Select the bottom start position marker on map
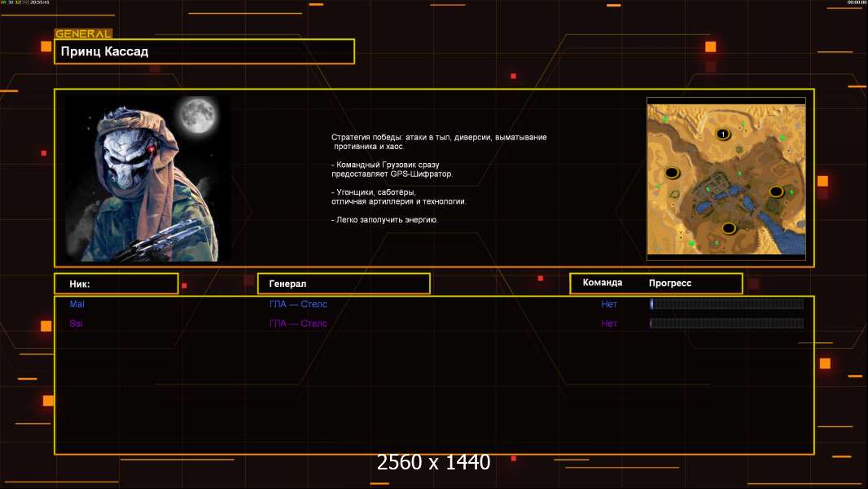Screen dimensions: 868x489 [x=729, y=228]
